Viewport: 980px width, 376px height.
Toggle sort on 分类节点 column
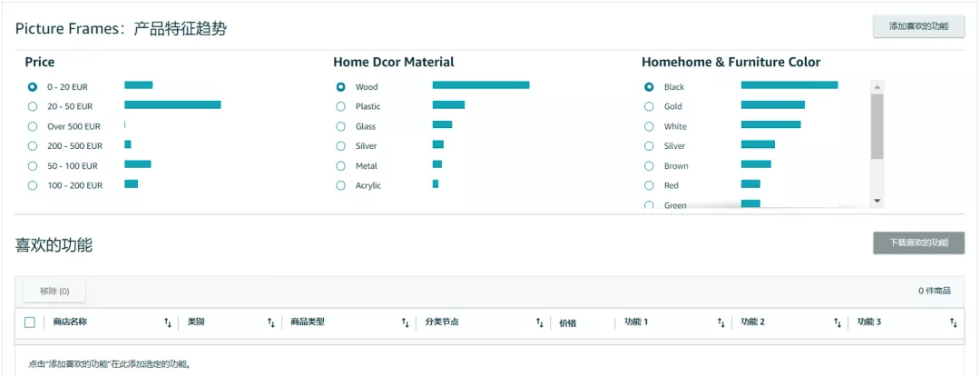click(539, 322)
